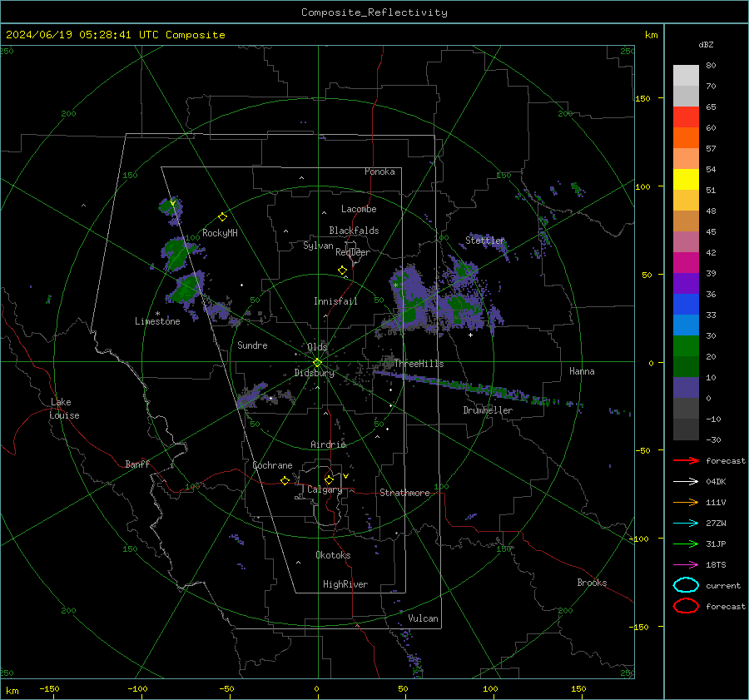This screenshot has width=749, height=700.
Task: Click the Brooks city label
Action: point(592,583)
